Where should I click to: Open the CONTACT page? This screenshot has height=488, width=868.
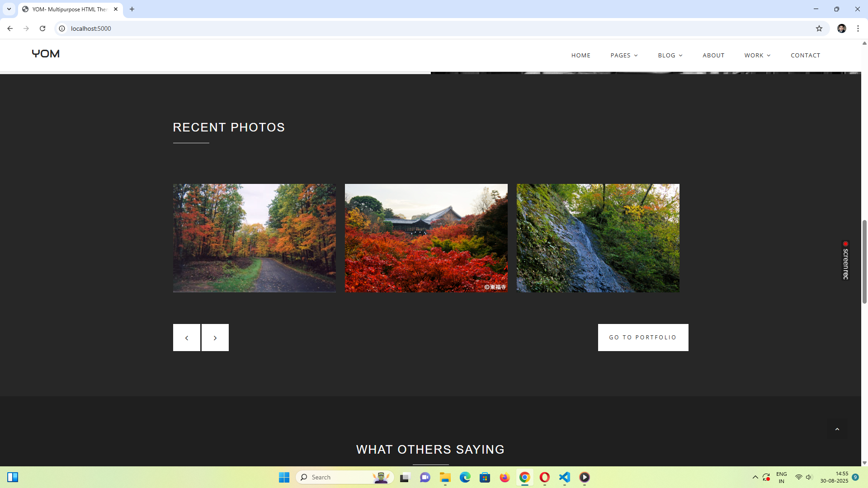pos(805,55)
